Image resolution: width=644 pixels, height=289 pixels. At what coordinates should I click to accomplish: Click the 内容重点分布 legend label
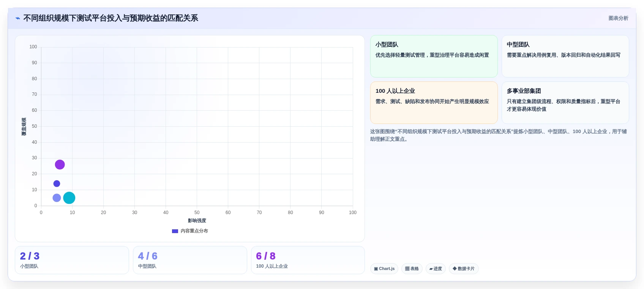(194, 231)
